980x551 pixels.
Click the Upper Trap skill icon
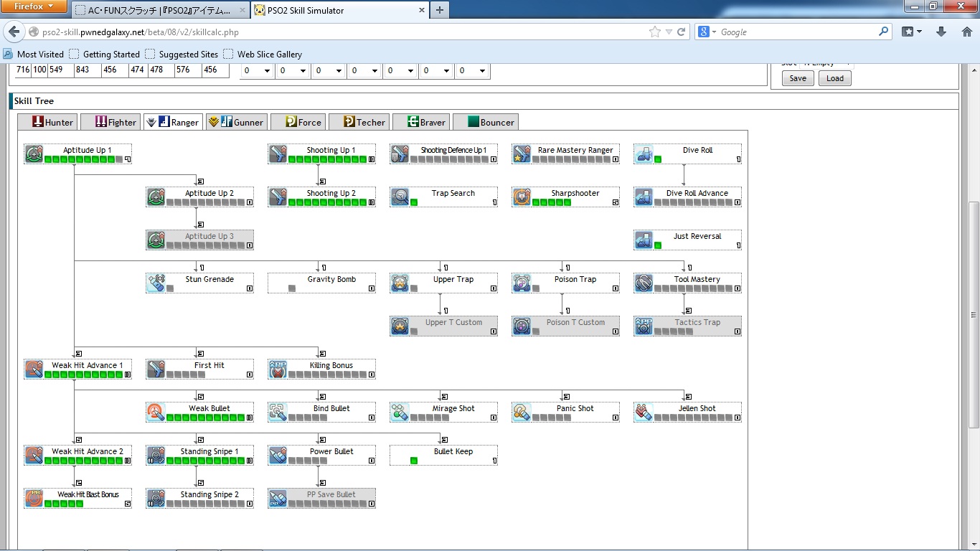coord(400,283)
